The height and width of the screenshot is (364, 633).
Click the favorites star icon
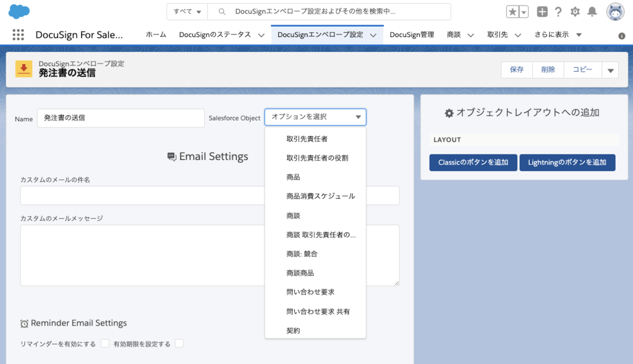(x=512, y=12)
